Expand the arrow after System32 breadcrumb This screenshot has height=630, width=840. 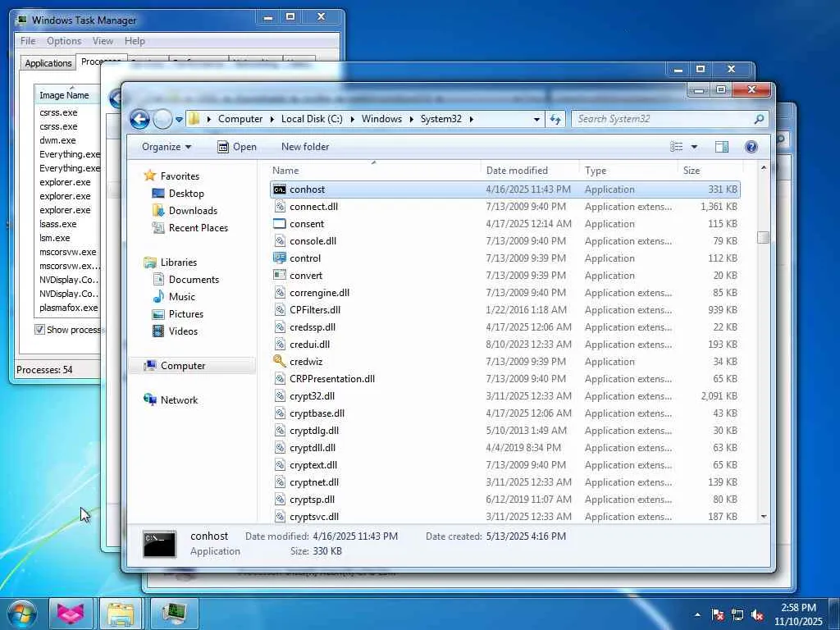pyautogui.click(x=472, y=119)
